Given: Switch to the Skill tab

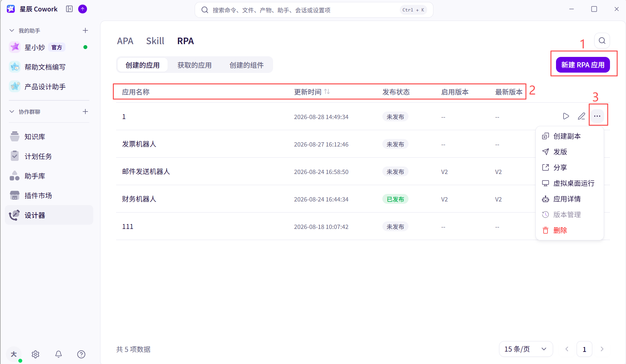Looking at the screenshot, I should tap(155, 41).
